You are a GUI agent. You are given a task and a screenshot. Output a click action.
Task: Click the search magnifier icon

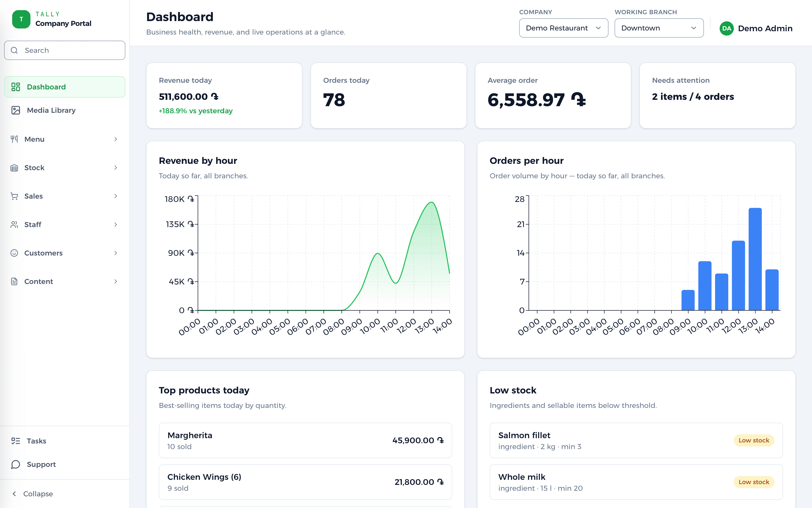[x=14, y=50]
